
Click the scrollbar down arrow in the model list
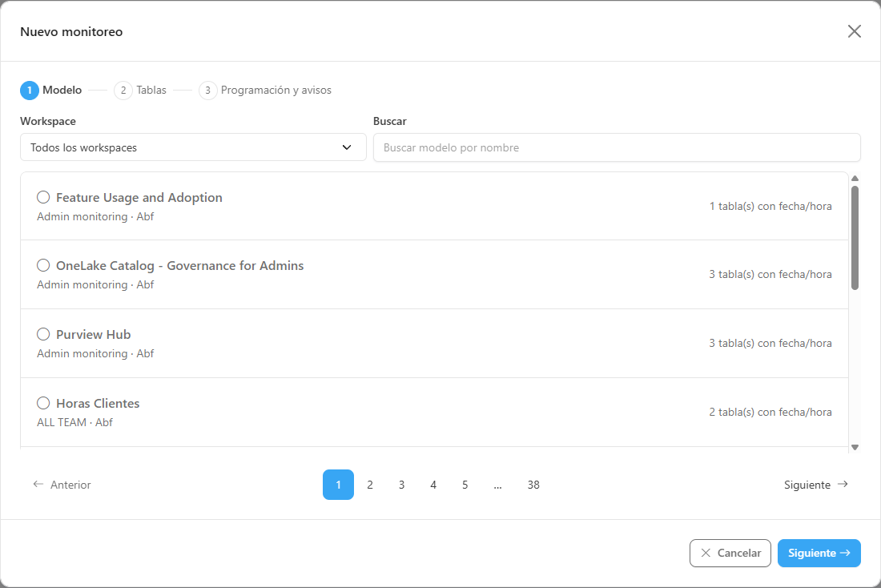(x=855, y=448)
